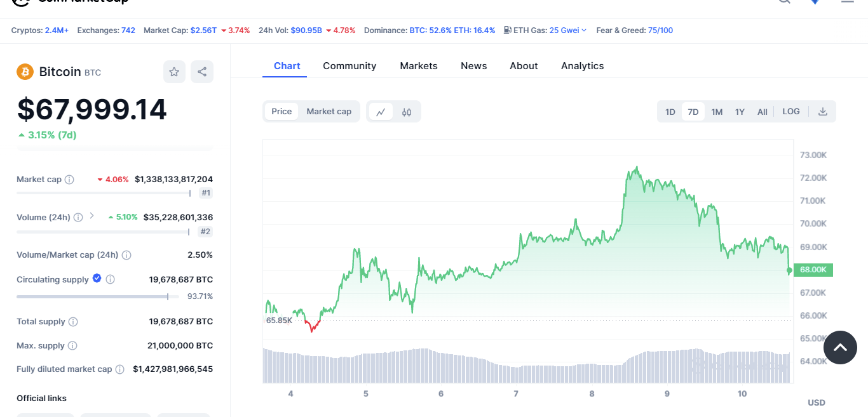Viewport: 868px width, 417px height.
Task: Click the Market cap progress bar
Action: [103, 193]
